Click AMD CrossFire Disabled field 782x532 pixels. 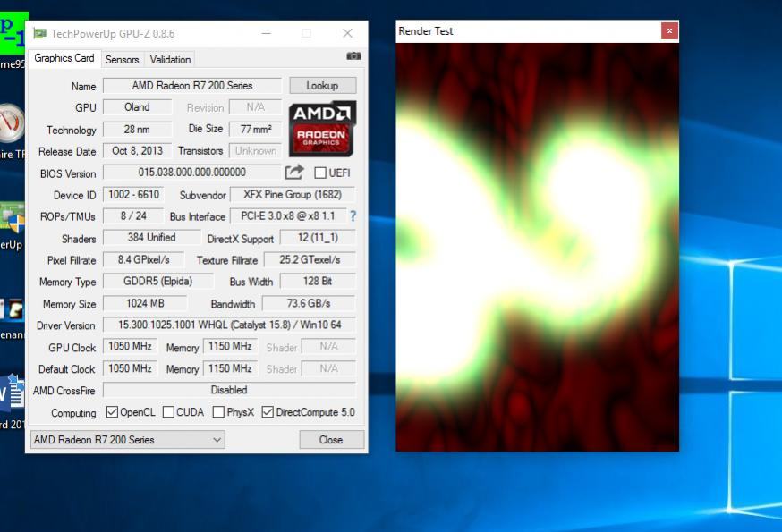(x=229, y=390)
